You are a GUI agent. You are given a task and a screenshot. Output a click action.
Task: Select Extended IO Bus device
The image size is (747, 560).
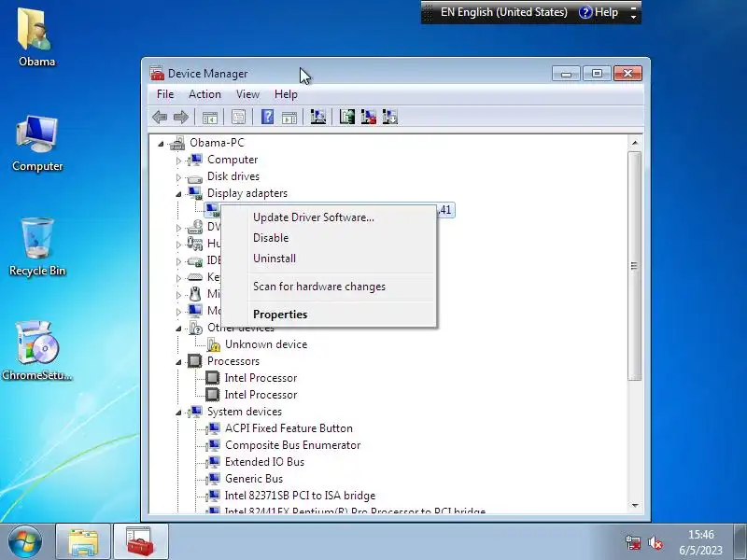click(264, 462)
